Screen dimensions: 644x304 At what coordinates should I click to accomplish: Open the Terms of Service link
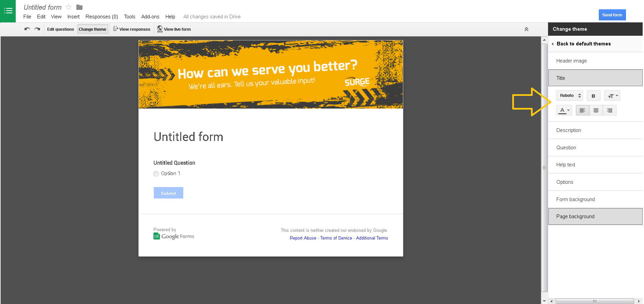pyautogui.click(x=336, y=238)
